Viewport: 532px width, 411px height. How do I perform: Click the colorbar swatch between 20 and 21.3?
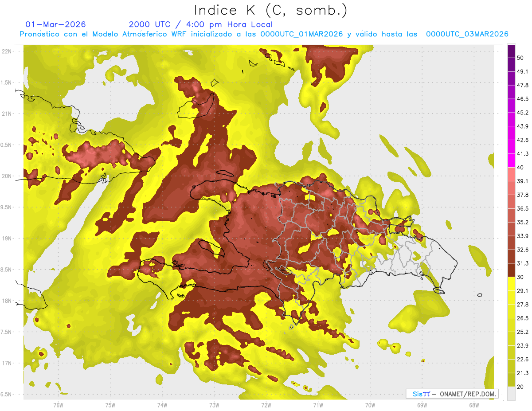coord(511,380)
